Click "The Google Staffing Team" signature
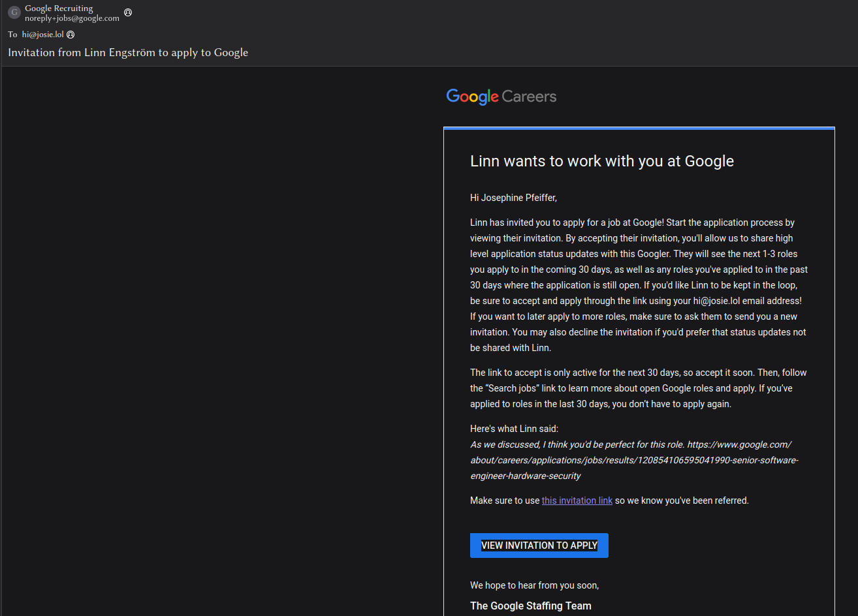Image resolution: width=858 pixels, height=616 pixels. (530, 606)
